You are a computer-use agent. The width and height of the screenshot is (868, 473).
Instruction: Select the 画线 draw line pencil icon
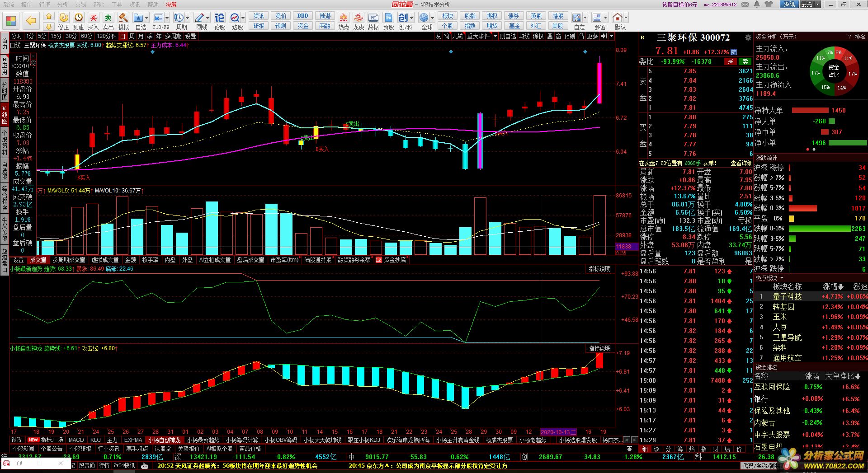(x=199, y=18)
